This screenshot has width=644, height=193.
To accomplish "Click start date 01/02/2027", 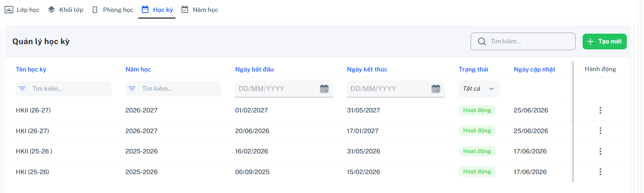I will click(x=251, y=110).
